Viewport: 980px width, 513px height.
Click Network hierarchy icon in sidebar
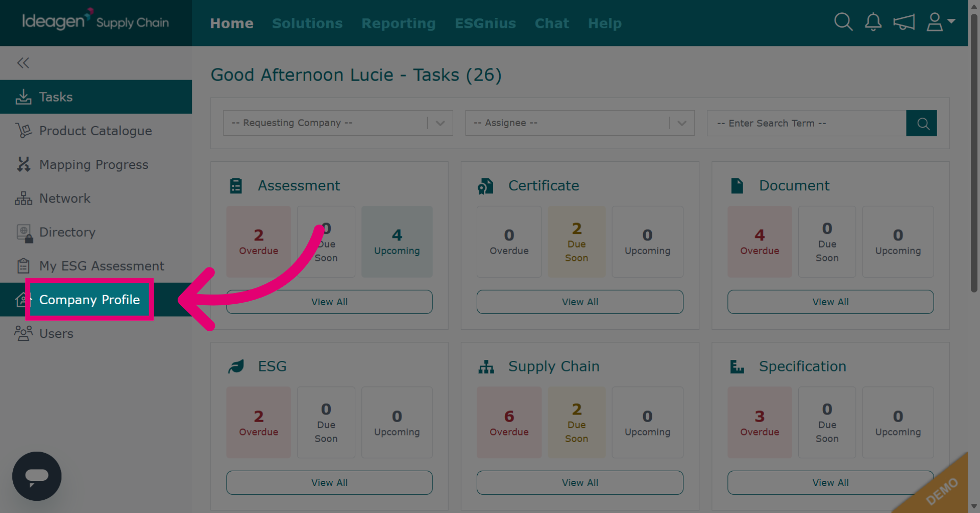pos(23,198)
